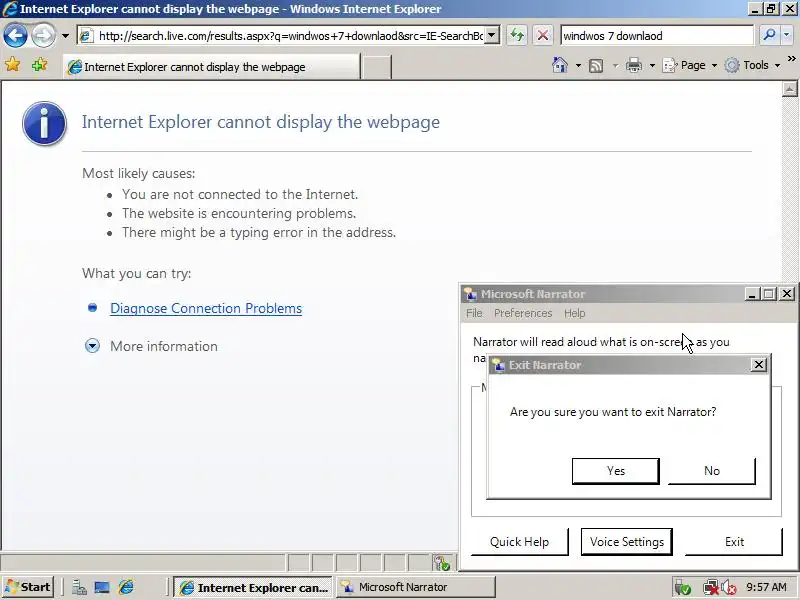Image resolution: width=800 pixels, height=600 pixels.
Task: Click the Forward arrow button
Action: (x=43, y=36)
